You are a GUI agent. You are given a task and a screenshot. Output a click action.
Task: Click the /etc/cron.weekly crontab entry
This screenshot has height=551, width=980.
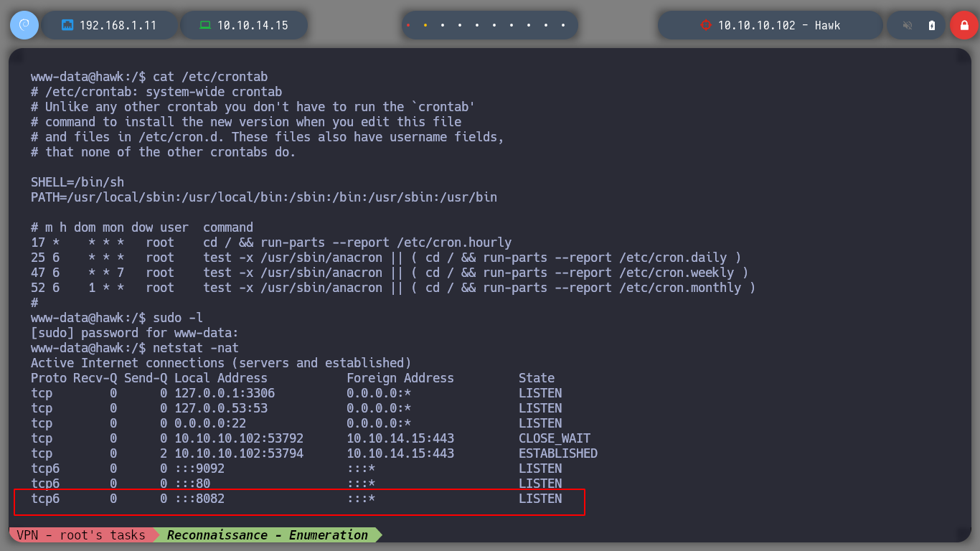coord(390,273)
